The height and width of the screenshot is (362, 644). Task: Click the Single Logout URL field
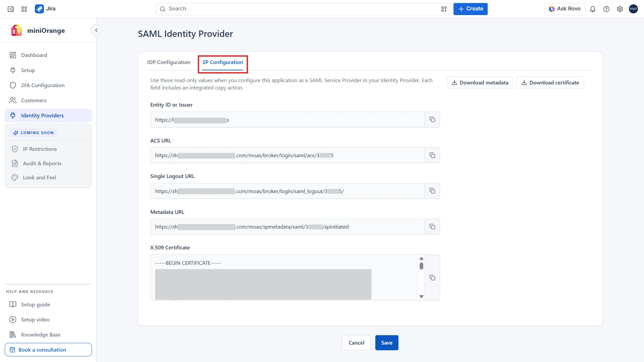click(287, 191)
